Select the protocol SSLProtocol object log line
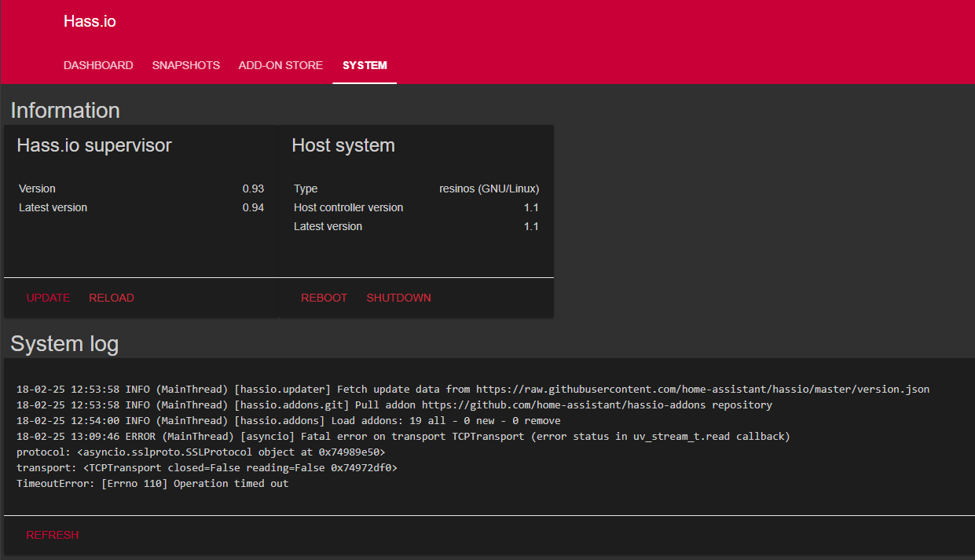The width and height of the screenshot is (975, 560). click(x=201, y=452)
